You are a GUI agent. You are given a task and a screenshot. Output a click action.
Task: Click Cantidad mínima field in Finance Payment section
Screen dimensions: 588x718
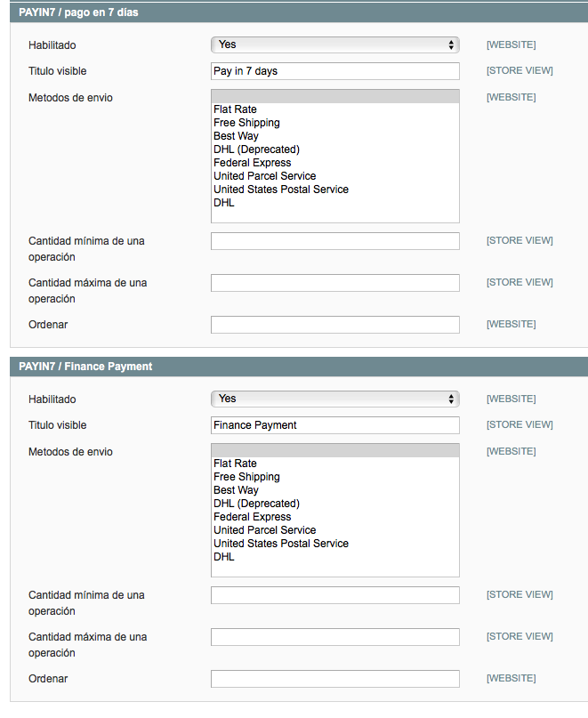pyautogui.click(x=334, y=595)
